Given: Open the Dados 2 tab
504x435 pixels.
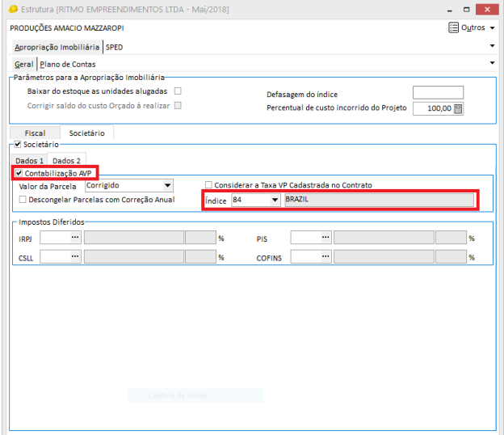Looking at the screenshot, I should click(66, 160).
